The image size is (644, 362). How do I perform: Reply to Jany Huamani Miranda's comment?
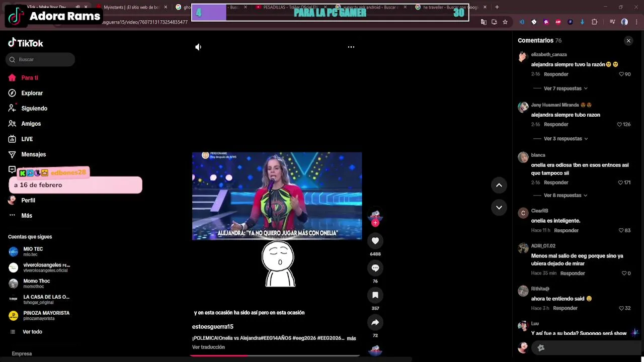point(556,125)
